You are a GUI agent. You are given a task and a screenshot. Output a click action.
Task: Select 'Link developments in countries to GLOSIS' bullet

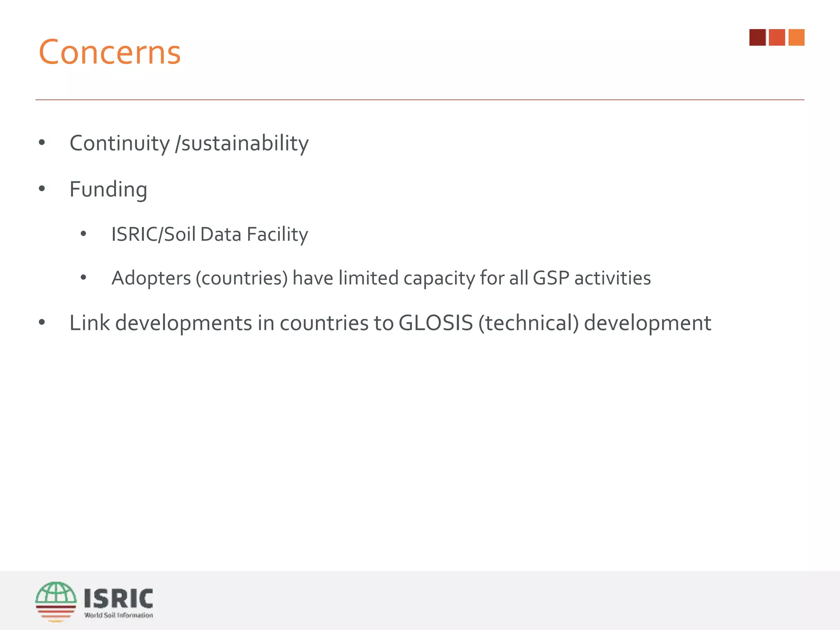tap(390, 323)
